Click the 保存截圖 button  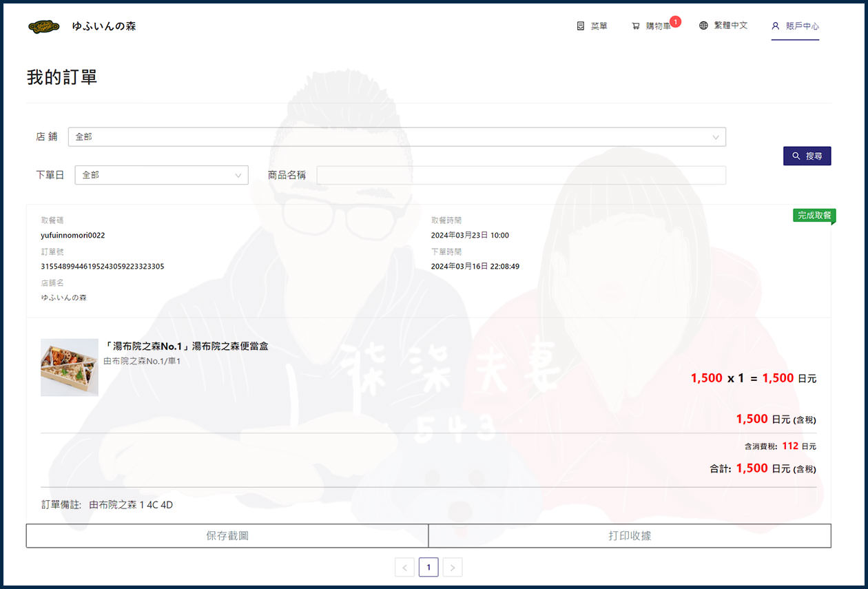coord(226,535)
